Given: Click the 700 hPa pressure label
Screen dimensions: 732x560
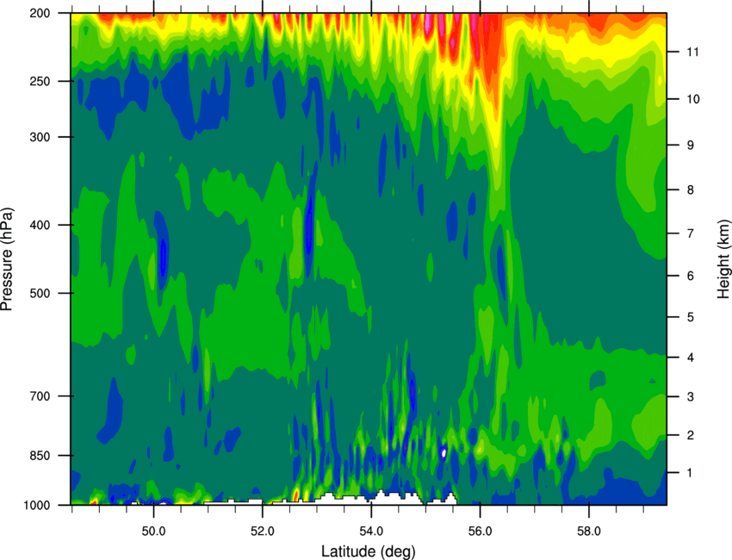Looking at the screenshot, I should [40, 396].
